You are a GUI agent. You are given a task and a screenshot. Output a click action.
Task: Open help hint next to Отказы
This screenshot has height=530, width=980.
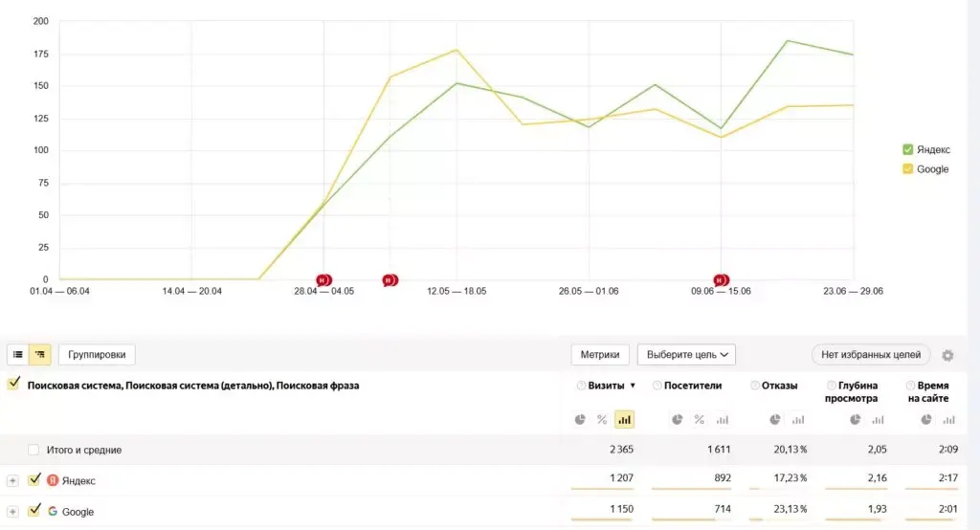(754, 386)
